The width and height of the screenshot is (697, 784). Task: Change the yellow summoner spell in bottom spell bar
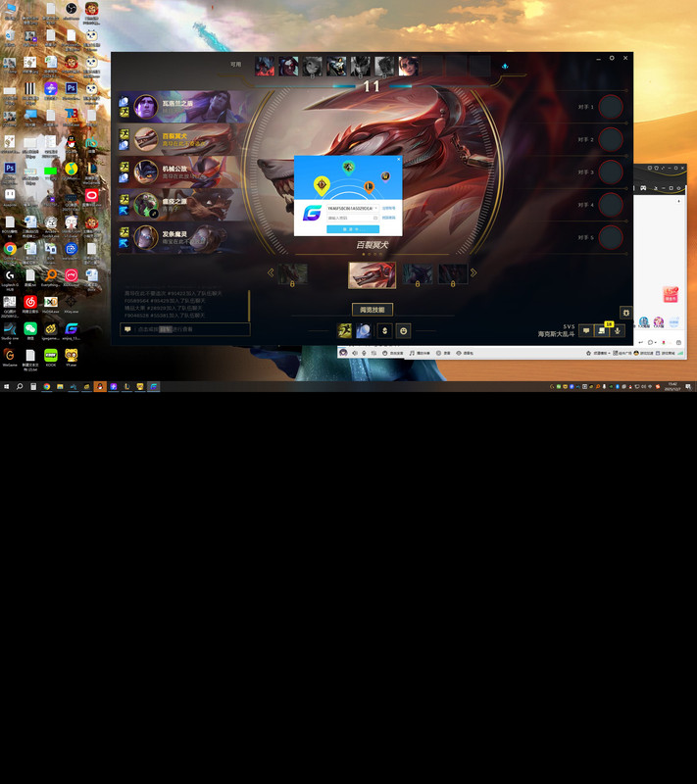point(344,330)
